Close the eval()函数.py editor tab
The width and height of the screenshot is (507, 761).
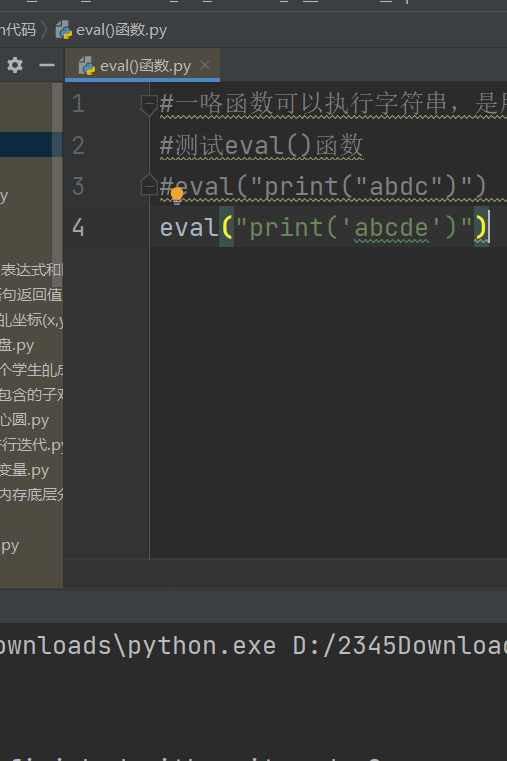(x=205, y=65)
